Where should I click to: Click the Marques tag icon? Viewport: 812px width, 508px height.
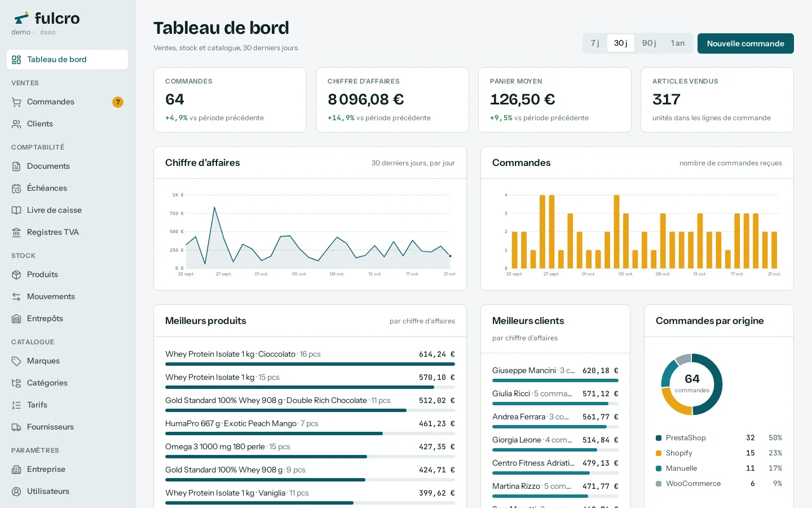pos(16,361)
